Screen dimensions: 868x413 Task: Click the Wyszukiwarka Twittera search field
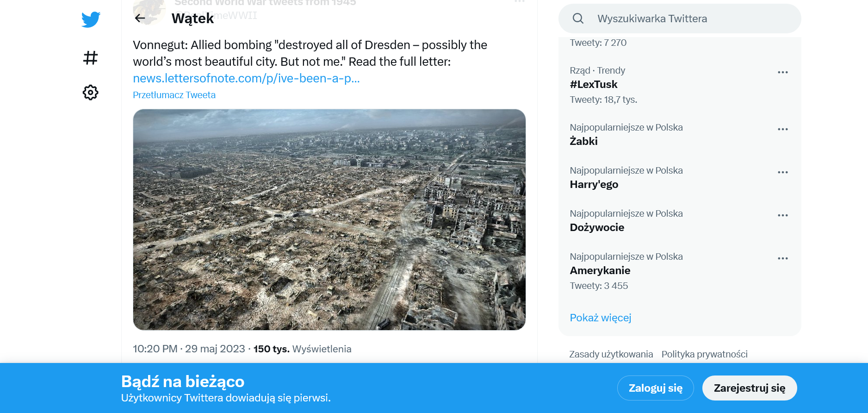tap(680, 19)
